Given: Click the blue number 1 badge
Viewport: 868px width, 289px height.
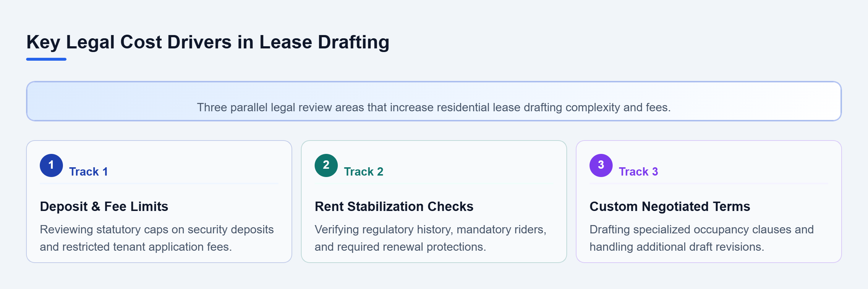Looking at the screenshot, I should [x=51, y=165].
